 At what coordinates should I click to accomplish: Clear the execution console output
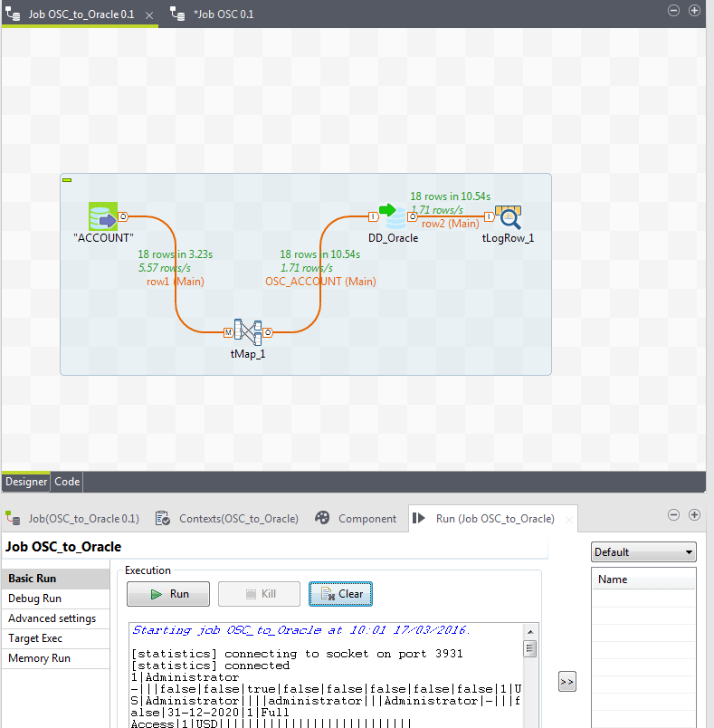341,594
